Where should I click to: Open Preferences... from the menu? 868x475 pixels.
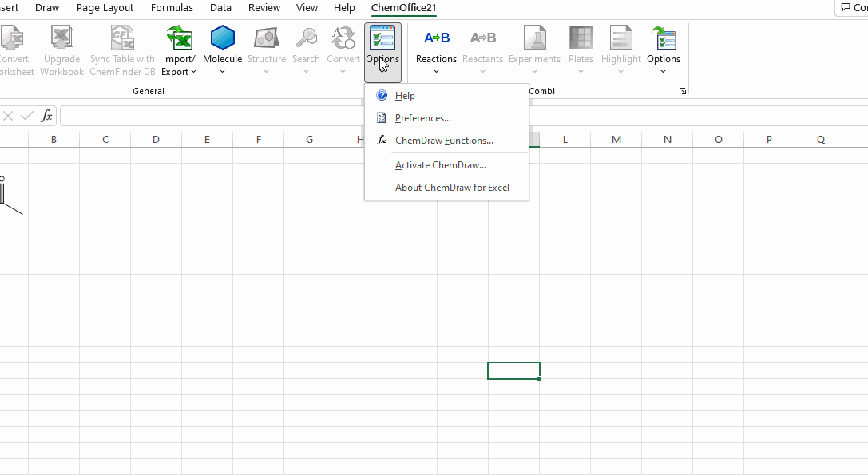(x=446, y=118)
